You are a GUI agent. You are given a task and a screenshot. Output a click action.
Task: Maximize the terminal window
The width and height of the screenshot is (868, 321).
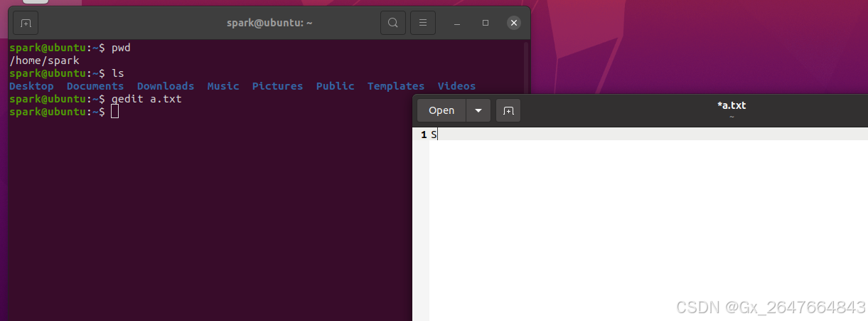[486, 23]
